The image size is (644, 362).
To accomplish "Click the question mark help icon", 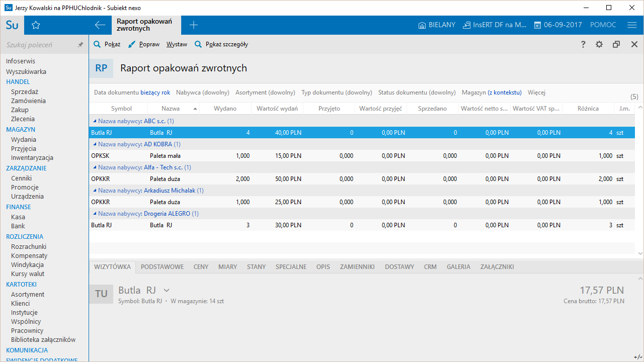I will pos(583,44).
